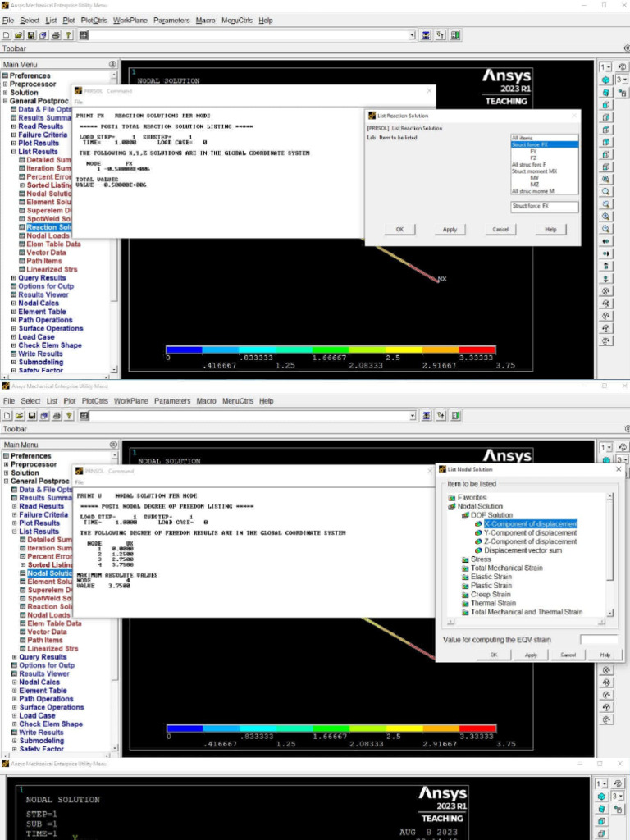Select 'Struct moment MX' list entry
Image resolution: width=630 pixels, height=840 pixels.
click(534, 171)
